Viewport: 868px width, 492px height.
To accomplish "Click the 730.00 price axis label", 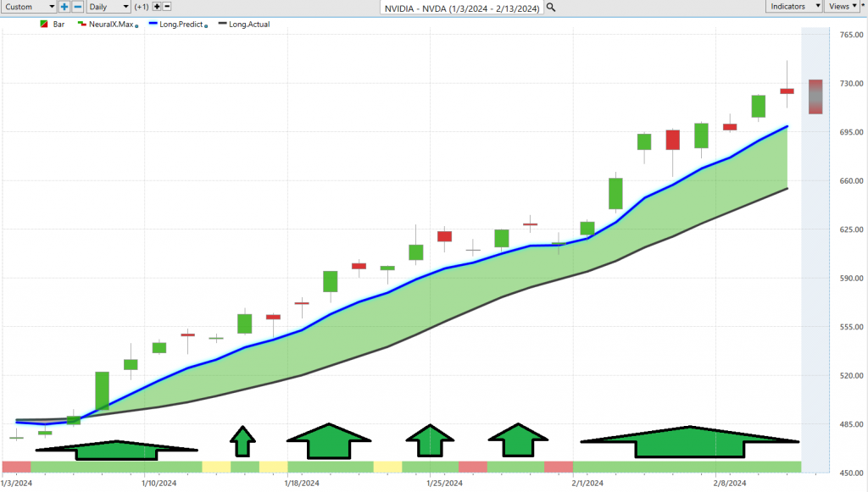I will coord(851,83).
